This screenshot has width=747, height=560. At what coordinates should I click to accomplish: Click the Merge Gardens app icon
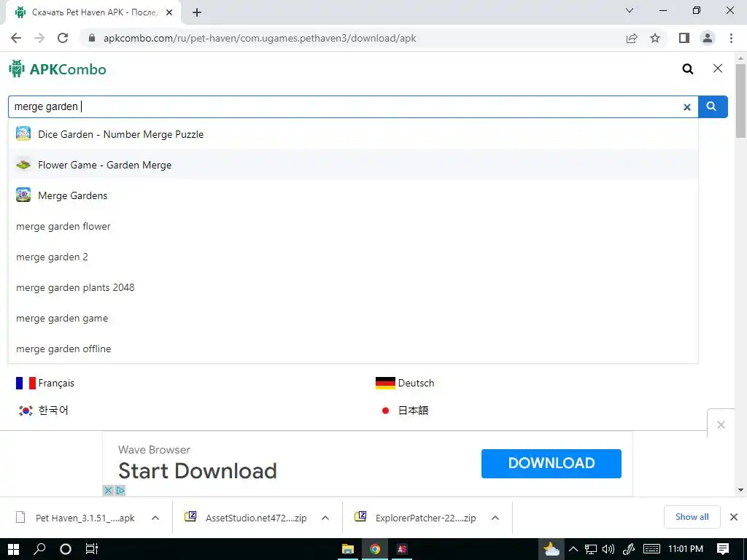click(23, 195)
